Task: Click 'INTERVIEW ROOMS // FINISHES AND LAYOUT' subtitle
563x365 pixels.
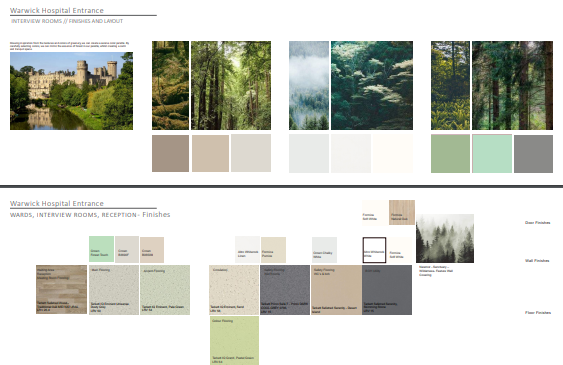Action: pyautogui.click(x=67, y=21)
